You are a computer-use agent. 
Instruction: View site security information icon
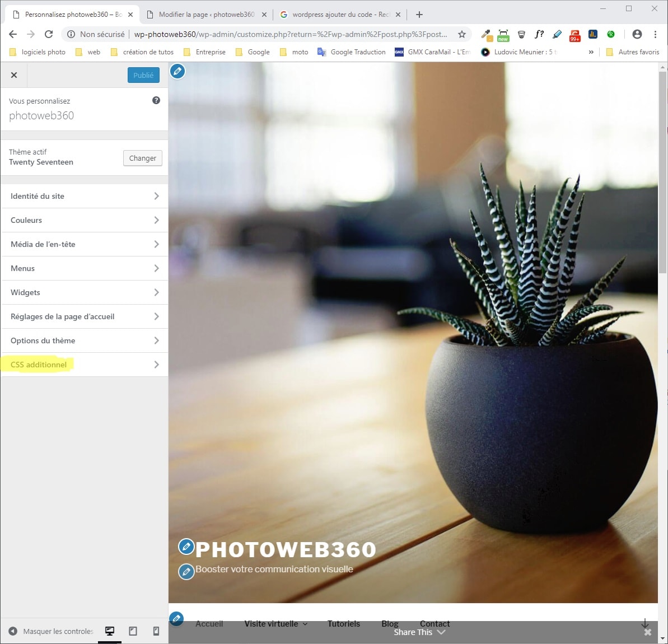point(71,34)
